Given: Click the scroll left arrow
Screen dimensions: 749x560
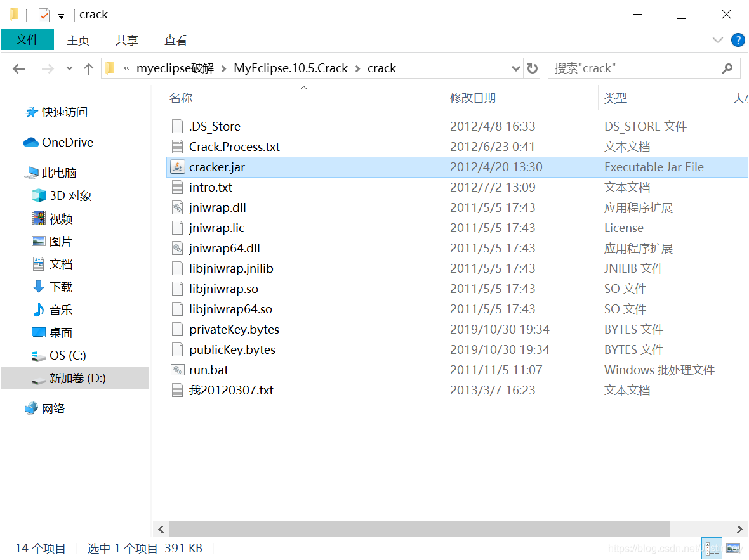Looking at the screenshot, I should coord(161,529).
